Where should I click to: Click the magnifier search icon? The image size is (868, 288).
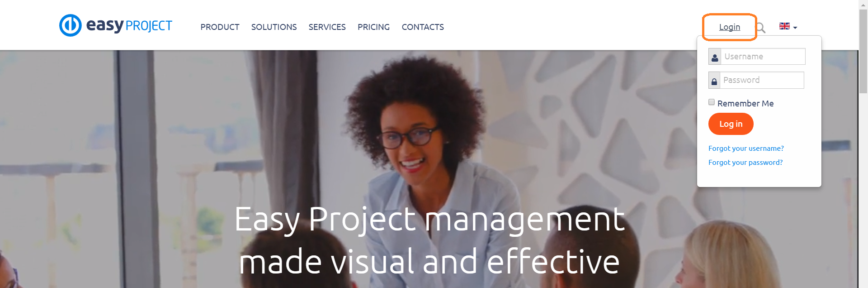[x=761, y=28]
